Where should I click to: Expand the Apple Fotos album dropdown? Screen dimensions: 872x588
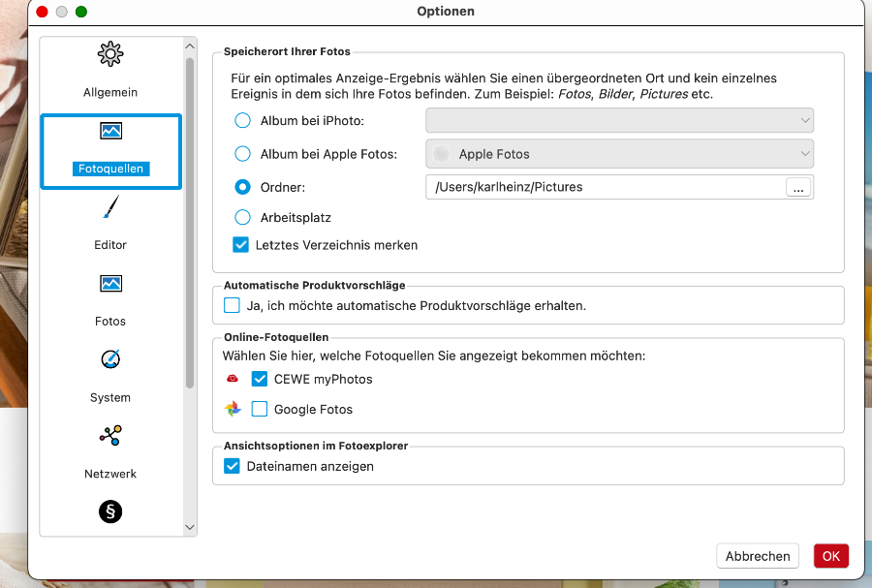tap(619, 154)
